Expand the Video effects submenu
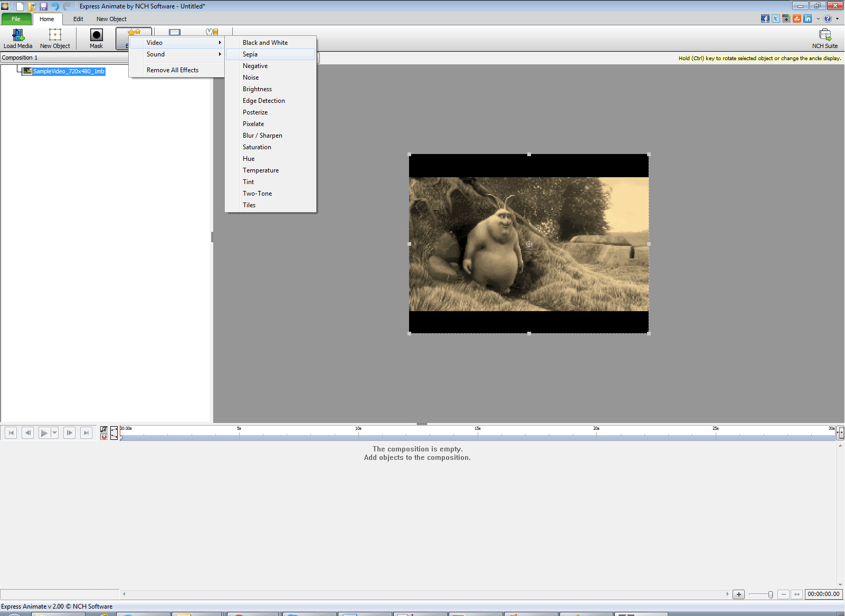The height and width of the screenshot is (616, 845). pyautogui.click(x=177, y=43)
